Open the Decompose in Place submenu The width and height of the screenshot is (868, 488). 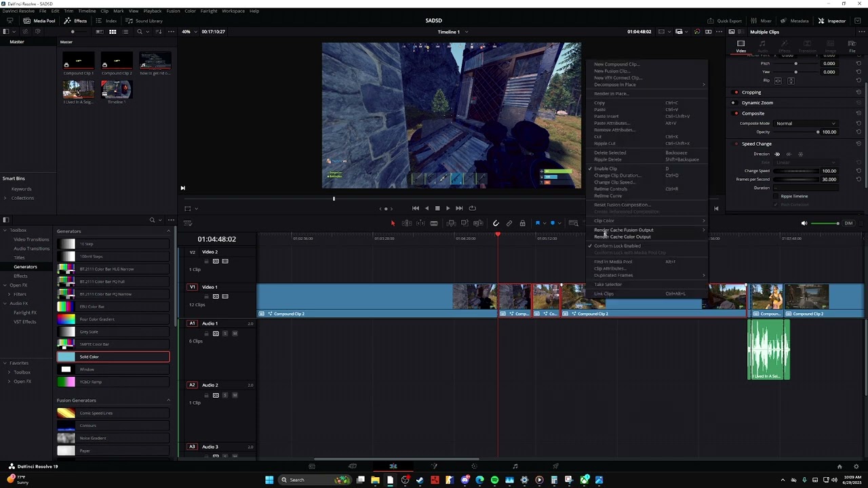click(647, 85)
